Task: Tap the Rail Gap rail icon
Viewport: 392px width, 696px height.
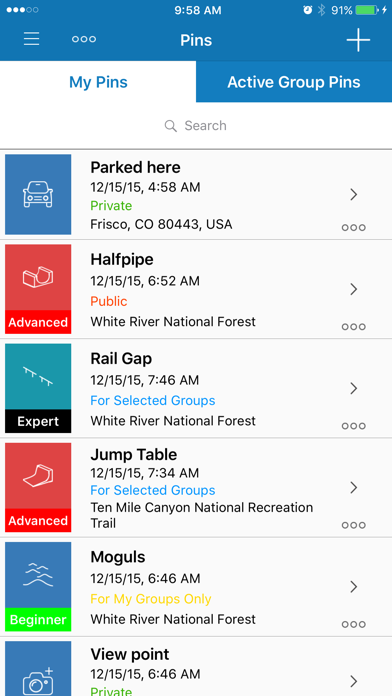Action: (x=38, y=376)
